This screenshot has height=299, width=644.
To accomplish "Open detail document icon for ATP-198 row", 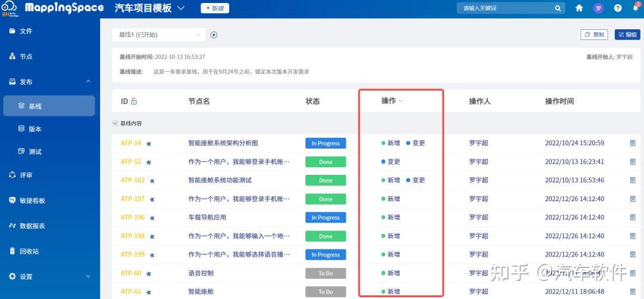I will 633,236.
